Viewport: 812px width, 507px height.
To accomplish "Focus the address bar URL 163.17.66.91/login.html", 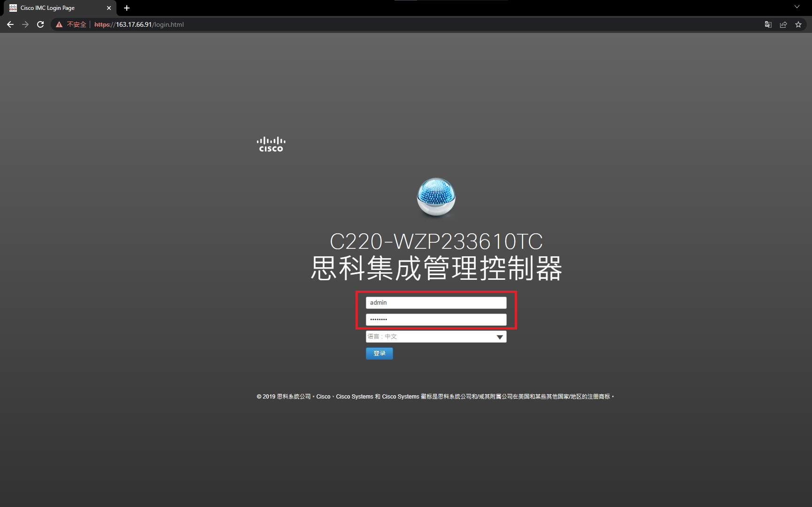I will pyautogui.click(x=139, y=24).
